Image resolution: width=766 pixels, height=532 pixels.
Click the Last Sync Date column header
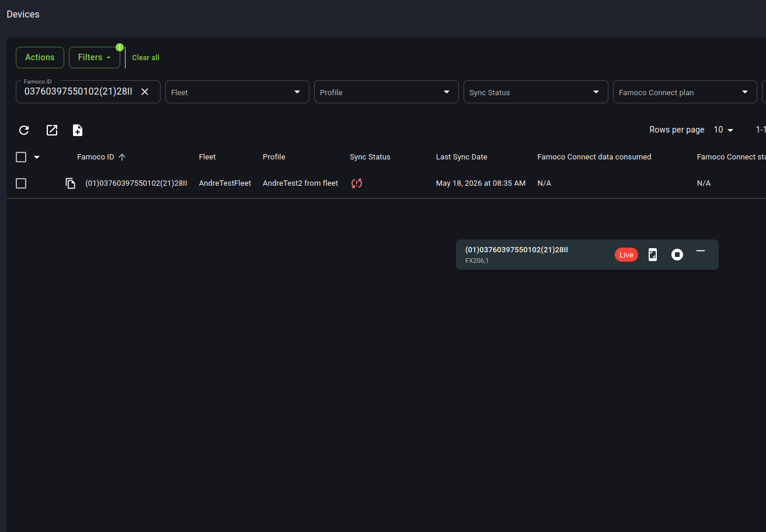point(461,157)
